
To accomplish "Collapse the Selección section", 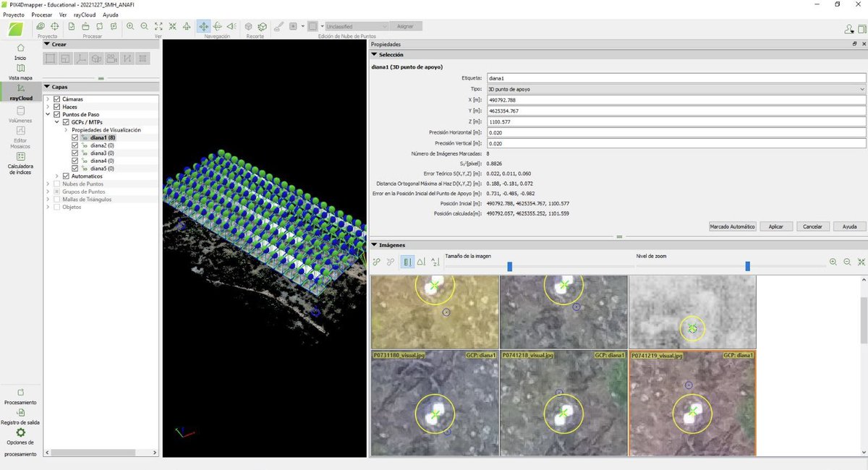I will point(374,54).
